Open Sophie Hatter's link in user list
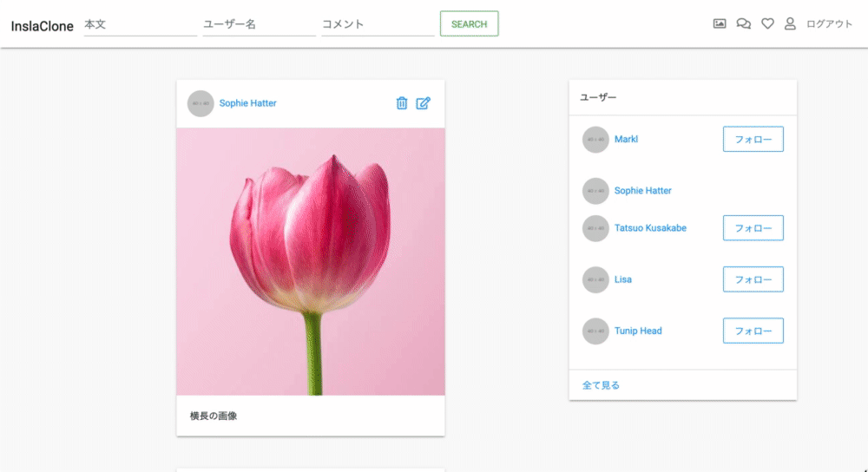 pyautogui.click(x=642, y=190)
